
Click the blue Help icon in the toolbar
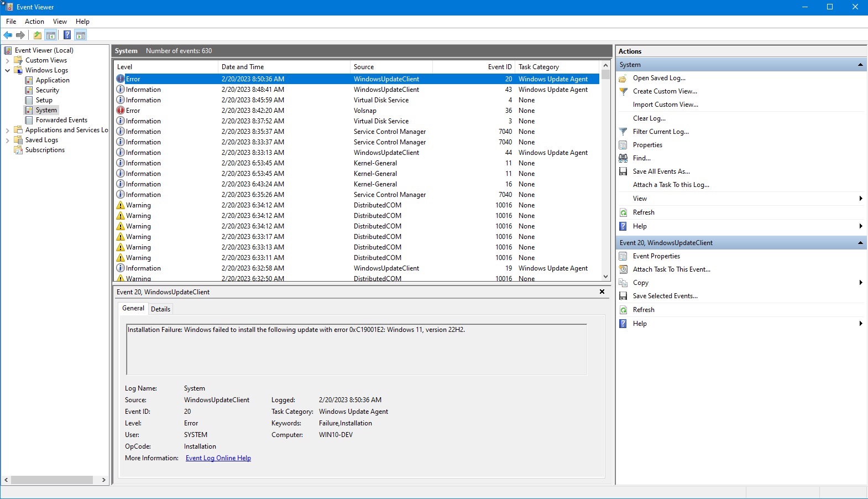click(67, 35)
